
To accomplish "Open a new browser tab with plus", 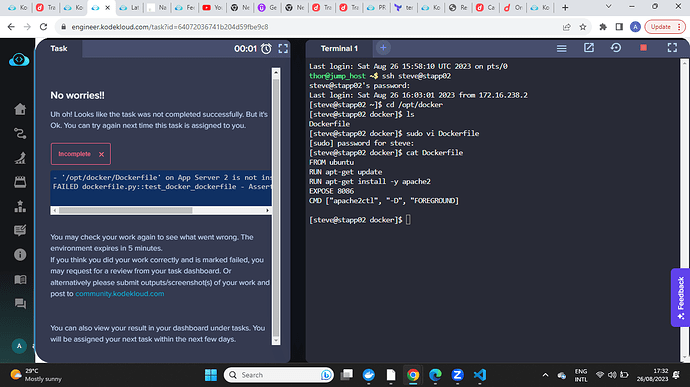I will (565, 7).
